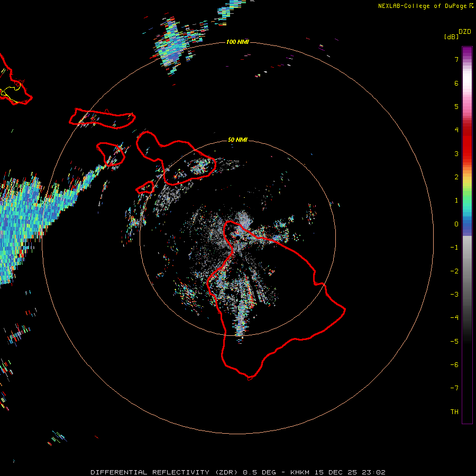Click the 1 value on the dB scale

456,200
